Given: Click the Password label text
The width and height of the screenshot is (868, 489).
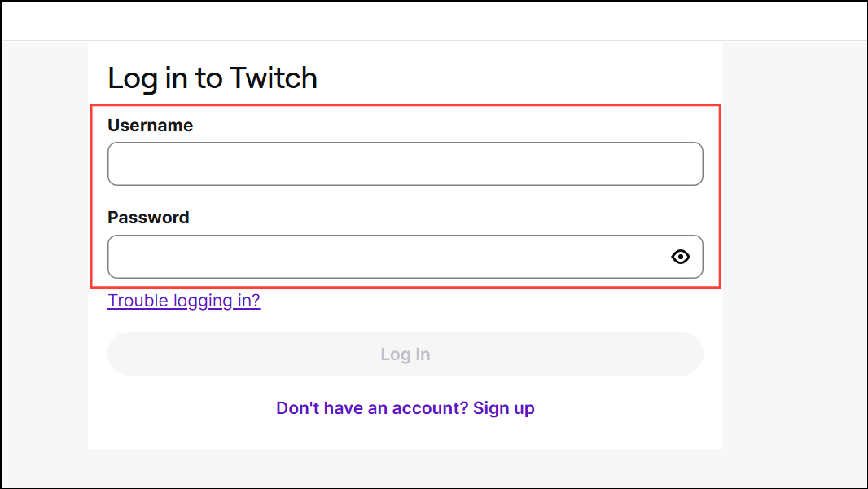Looking at the screenshot, I should coord(148,218).
